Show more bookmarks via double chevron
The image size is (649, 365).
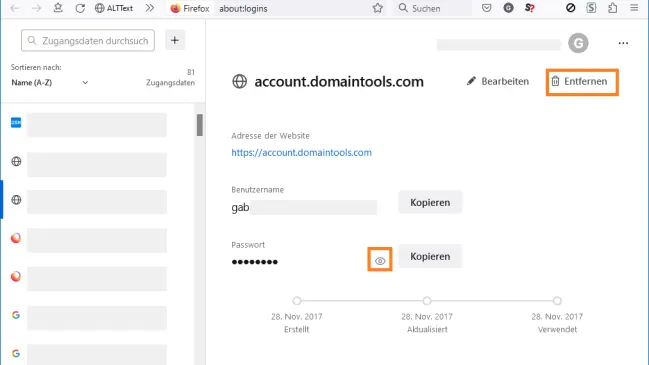click(x=149, y=8)
